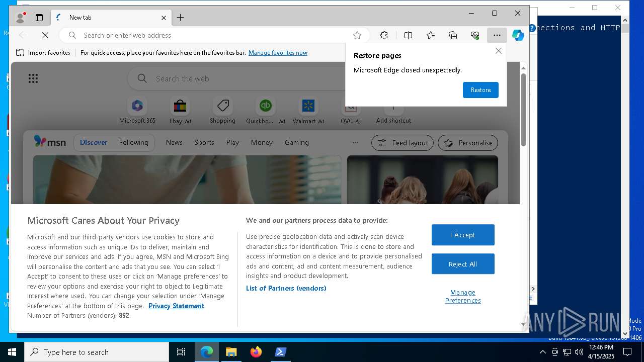Stop loading the page

tap(45, 35)
